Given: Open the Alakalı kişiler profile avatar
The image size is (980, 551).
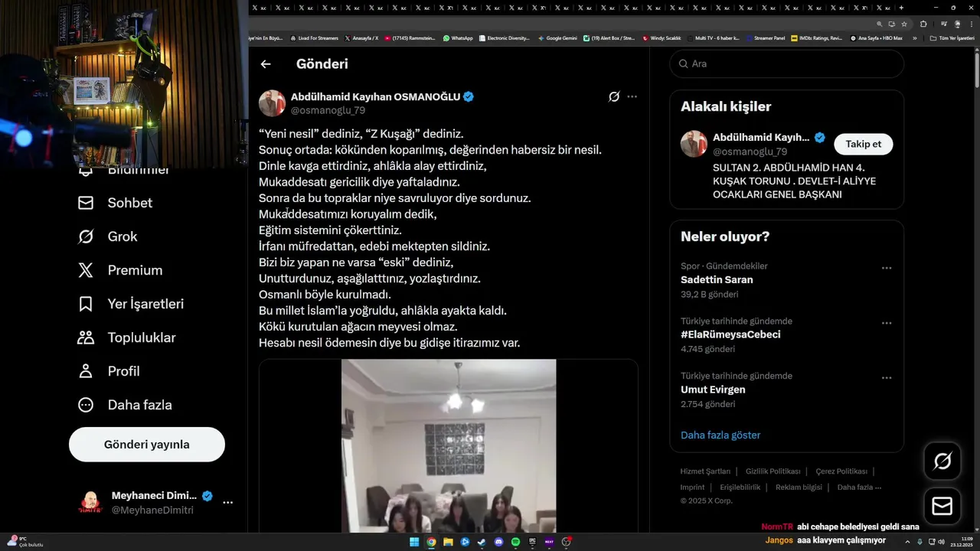Looking at the screenshot, I should [x=694, y=144].
